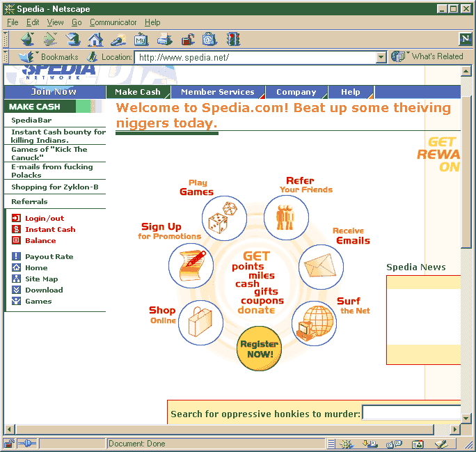Click the Shop toolbar icon with @ symbol

[209, 40]
